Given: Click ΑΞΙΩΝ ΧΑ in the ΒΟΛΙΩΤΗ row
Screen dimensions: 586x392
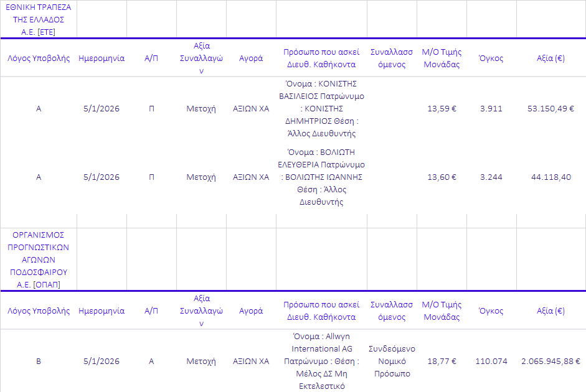Looking at the screenshot, I should point(251,177).
